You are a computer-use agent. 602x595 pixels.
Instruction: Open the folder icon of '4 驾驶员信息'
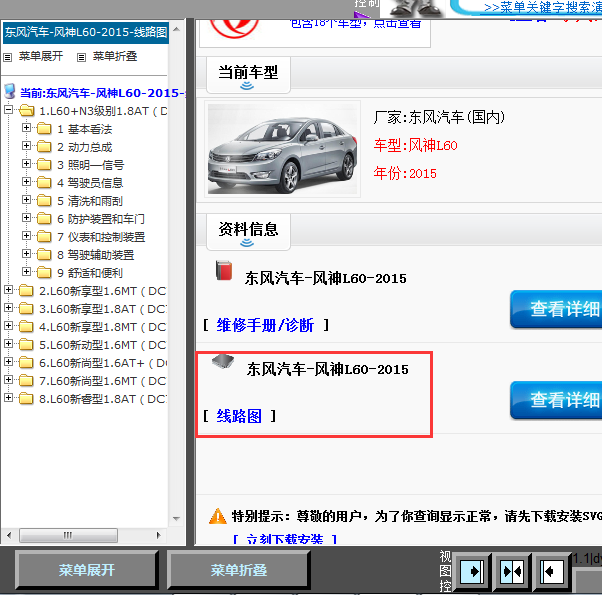click(44, 183)
